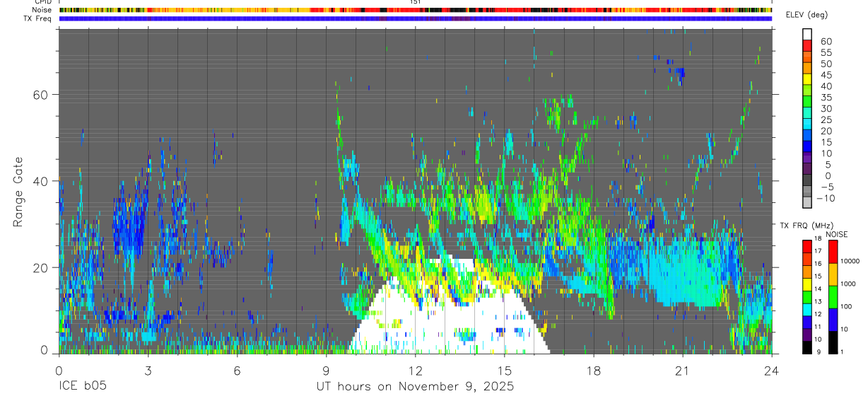Click 'UT hours on November 9, 2025' axis title
Image resolution: width=868 pixels, height=401 pixels.
point(414,387)
